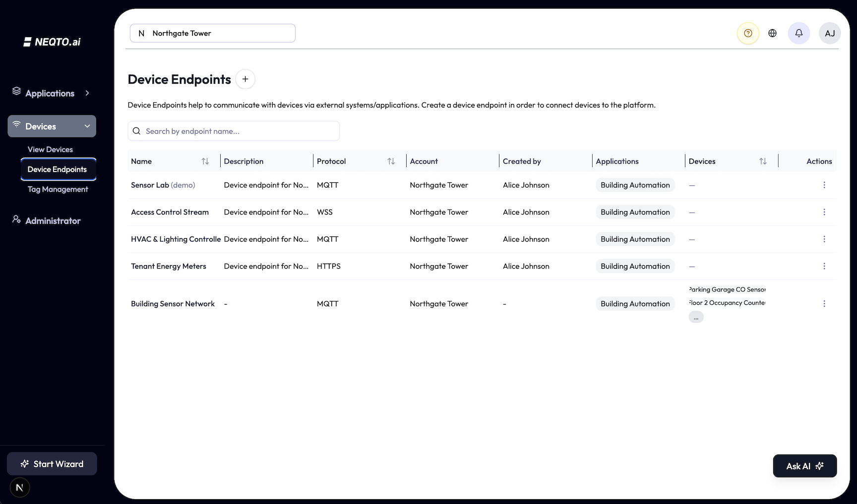This screenshot has height=504, width=857.
Task: Open actions menu for Sensor Lab row
Action: tap(824, 185)
